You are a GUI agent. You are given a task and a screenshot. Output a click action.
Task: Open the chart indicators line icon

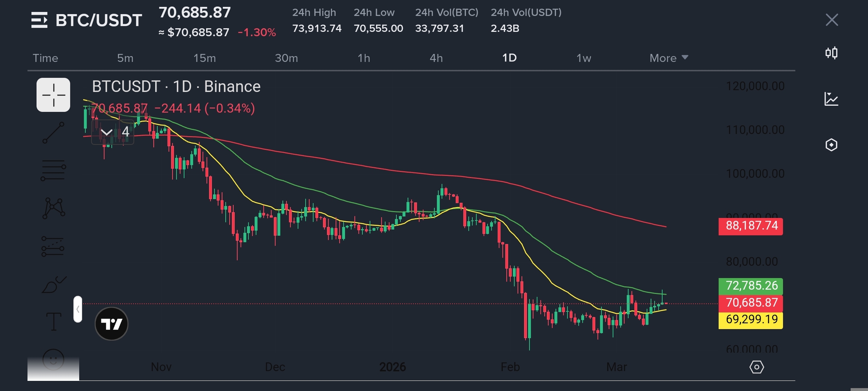831,99
